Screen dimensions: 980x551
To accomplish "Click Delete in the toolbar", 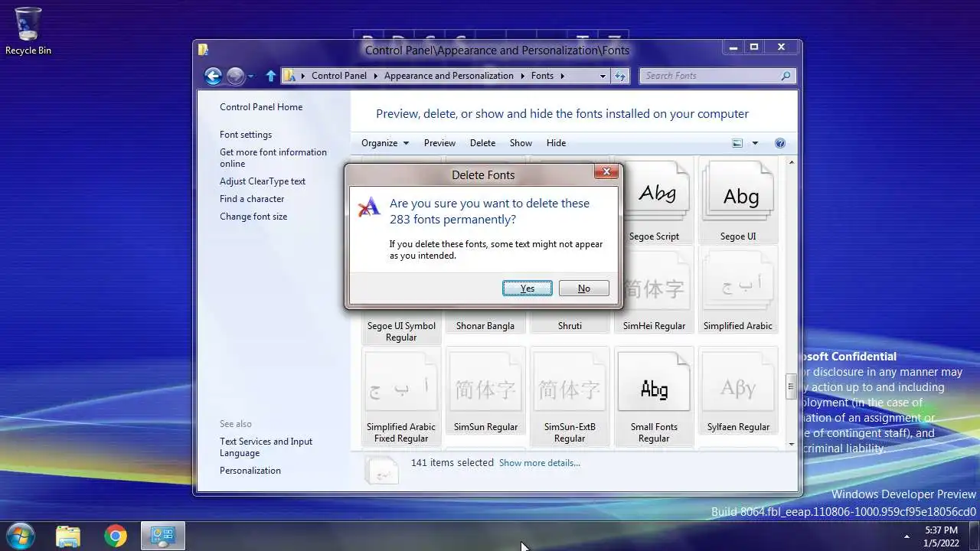I will (x=482, y=143).
